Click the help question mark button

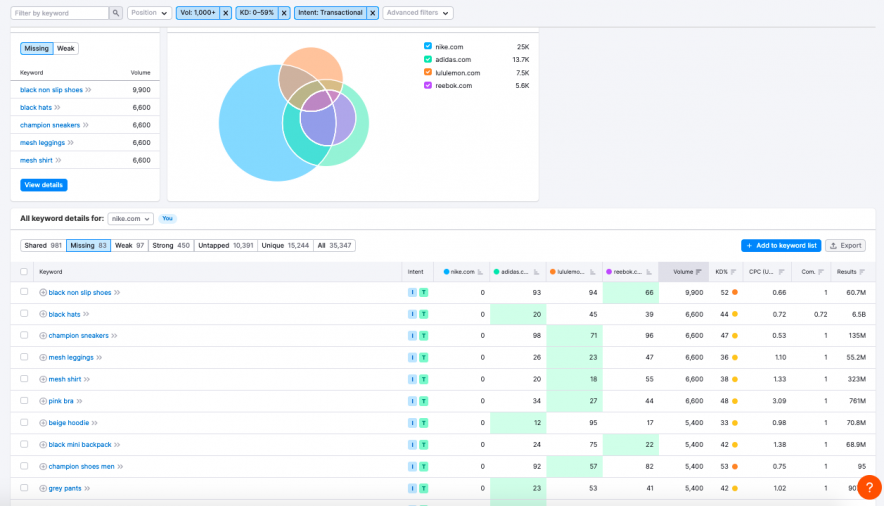pyautogui.click(x=869, y=488)
